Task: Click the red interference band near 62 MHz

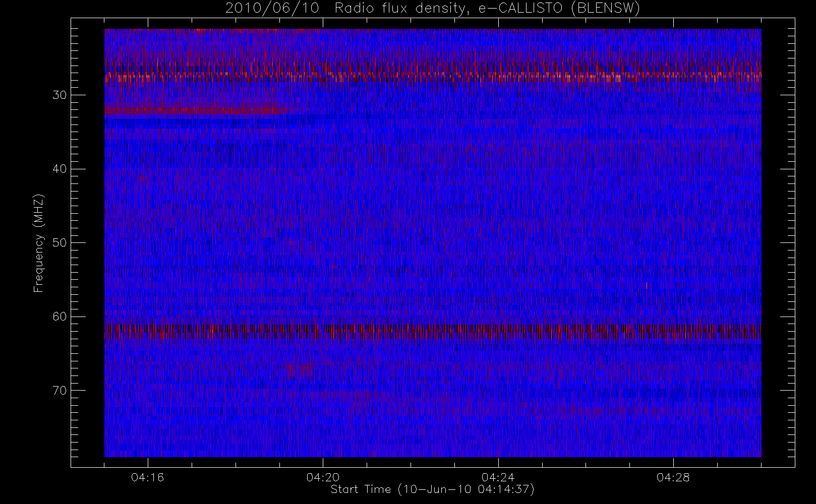Action: pyautogui.click(x=433, y=331)
